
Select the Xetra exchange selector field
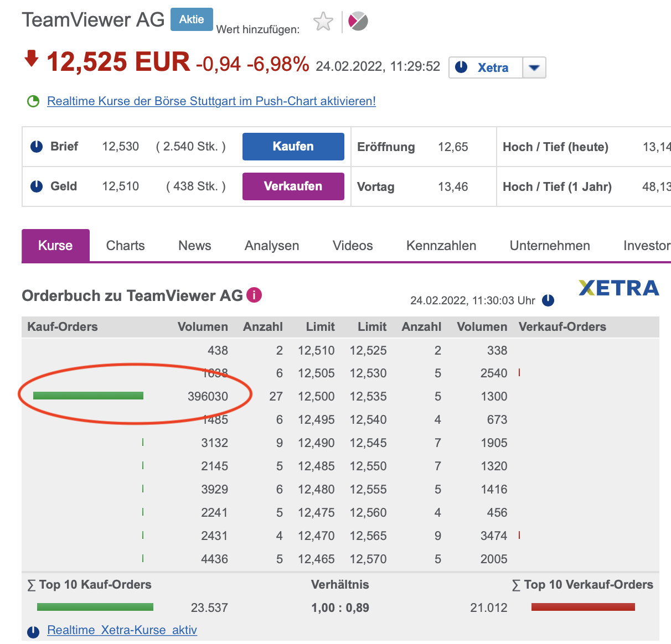pyautogui.click(x=486, y=67)
